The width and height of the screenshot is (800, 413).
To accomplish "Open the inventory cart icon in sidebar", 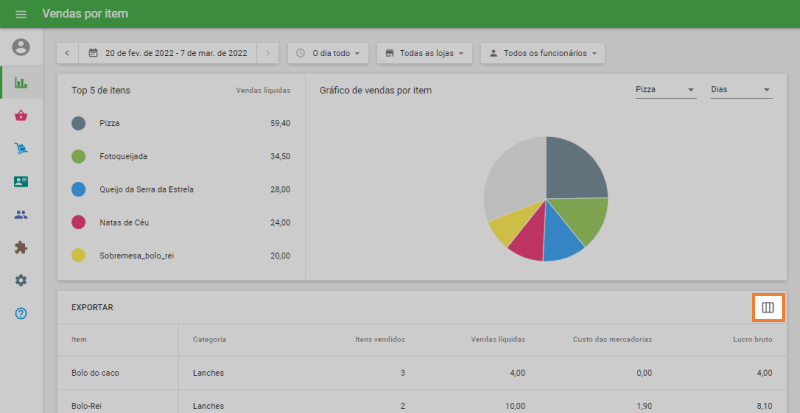I will click(21, 149).
